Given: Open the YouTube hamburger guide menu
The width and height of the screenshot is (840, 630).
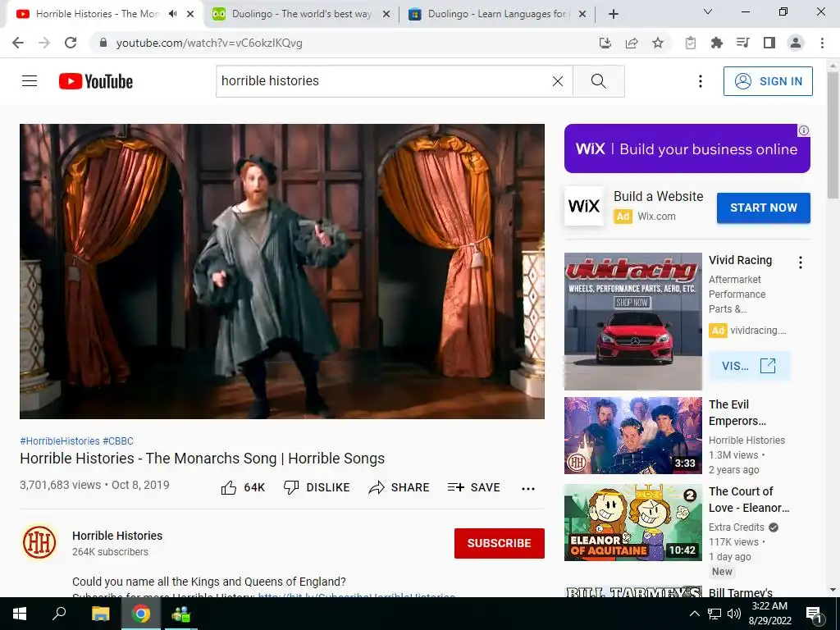Looking at the screenshot, I should (30, 81).
